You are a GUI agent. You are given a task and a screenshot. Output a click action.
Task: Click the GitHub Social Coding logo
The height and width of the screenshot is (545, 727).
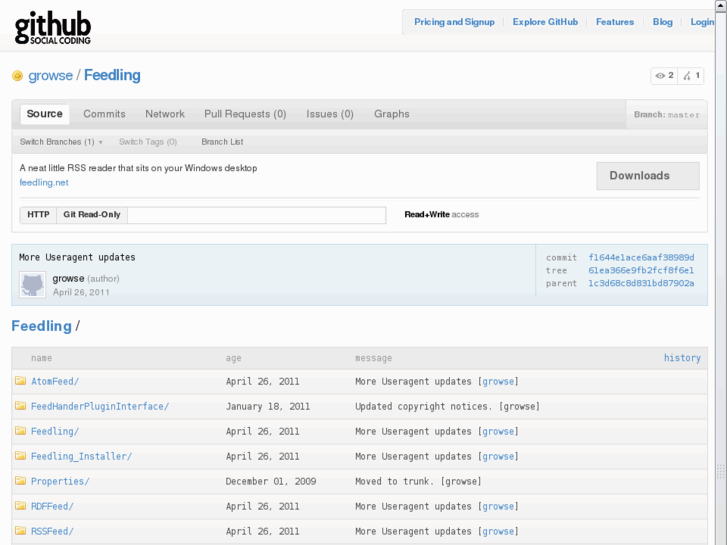(53, 28)
